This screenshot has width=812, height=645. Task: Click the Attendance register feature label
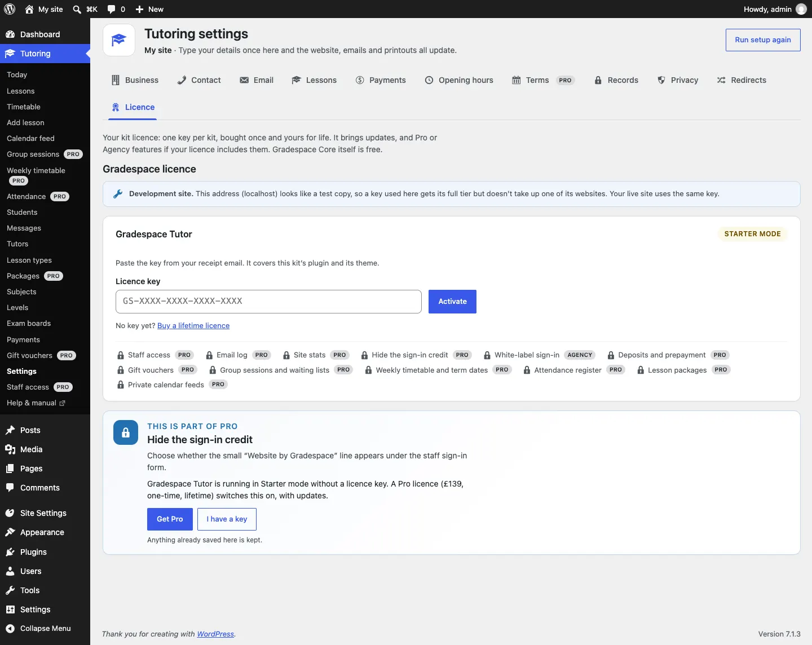(568, 370)
